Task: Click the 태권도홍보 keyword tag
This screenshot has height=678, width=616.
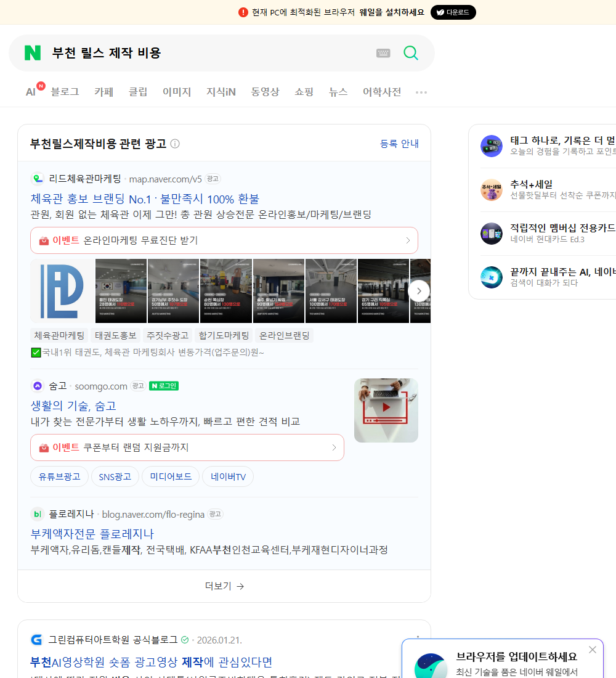Action: (115, 335)
